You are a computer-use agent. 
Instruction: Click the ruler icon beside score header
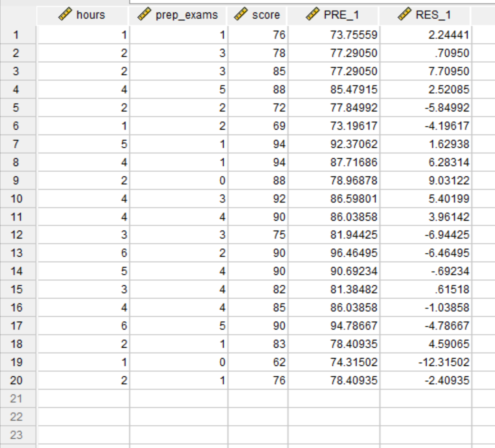[x=241, y=15]
